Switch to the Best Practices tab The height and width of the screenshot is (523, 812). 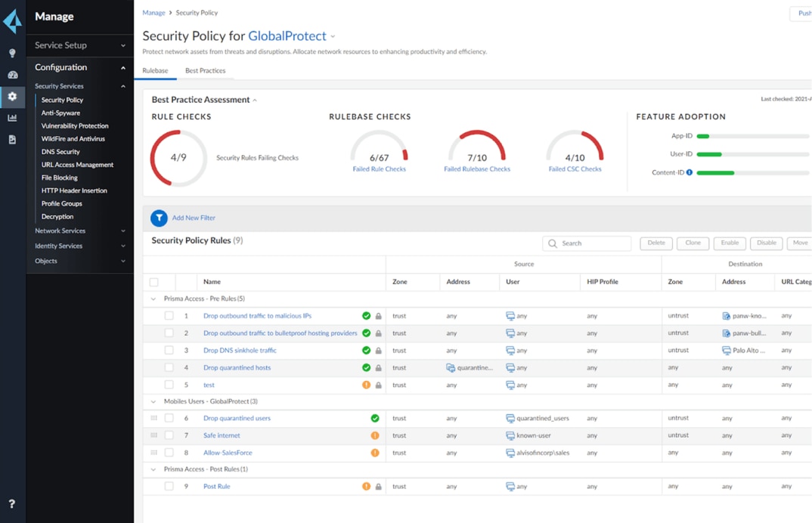(205, 70)
